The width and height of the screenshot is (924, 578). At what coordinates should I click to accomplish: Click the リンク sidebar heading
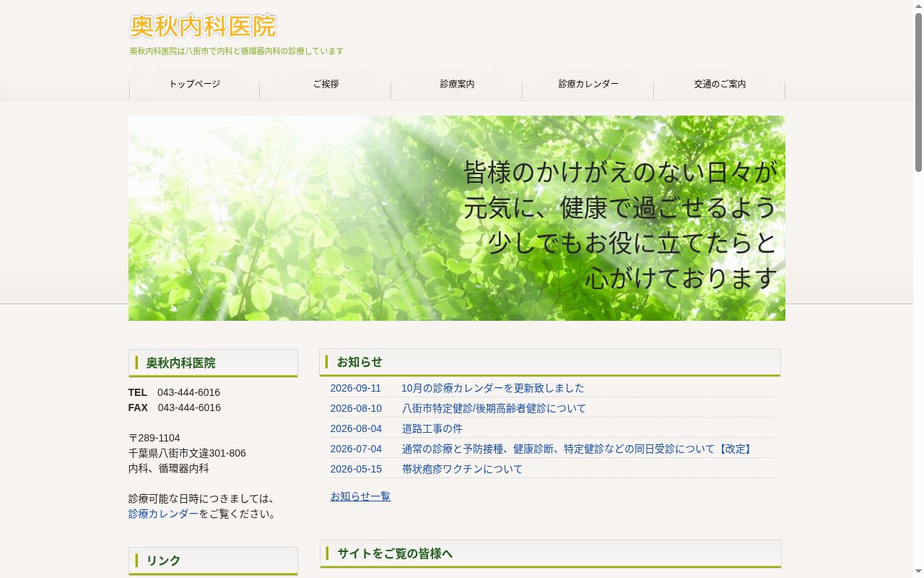pyautogui.click(x=213, y=561)
